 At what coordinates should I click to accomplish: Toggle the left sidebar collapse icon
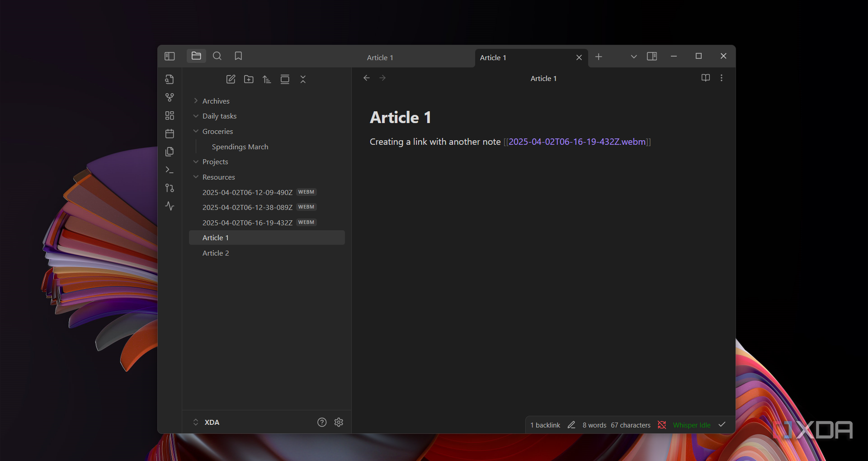tap(170, 56)
